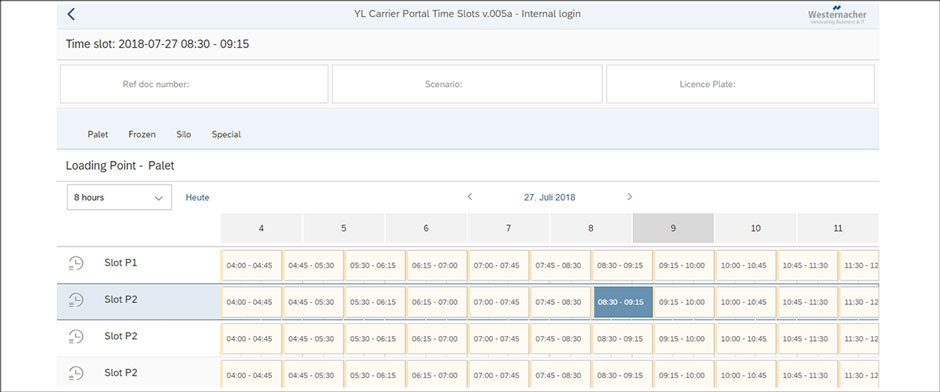Select the hour 11 column header
The image size is (940, 392).
pyautogui.click(x=838, y=228)
